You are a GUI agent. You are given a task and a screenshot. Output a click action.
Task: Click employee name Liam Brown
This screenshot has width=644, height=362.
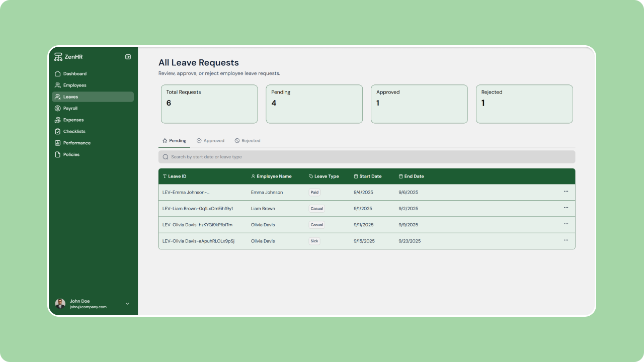[x=263, y=209]
